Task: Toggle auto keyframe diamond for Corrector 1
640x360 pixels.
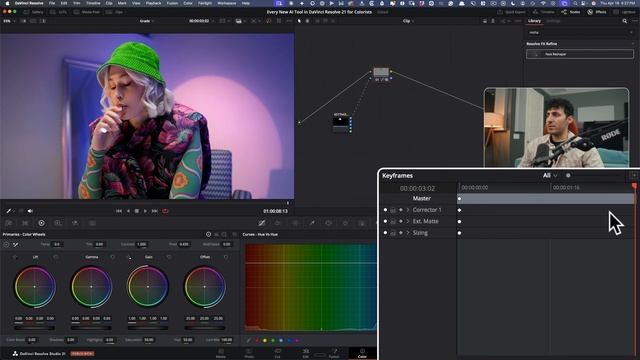Action: 401,210
